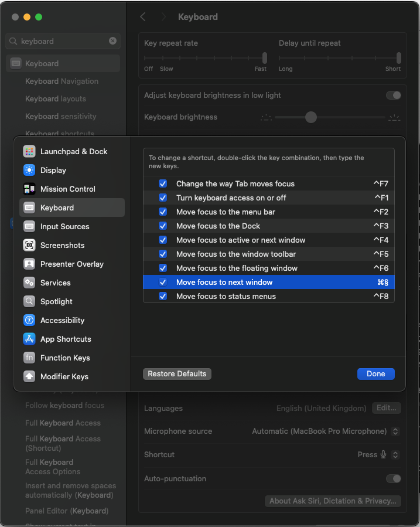Disable the Move focus to the Dock shortcut
This screenshot has width=420, height=527.
(162, 226)
